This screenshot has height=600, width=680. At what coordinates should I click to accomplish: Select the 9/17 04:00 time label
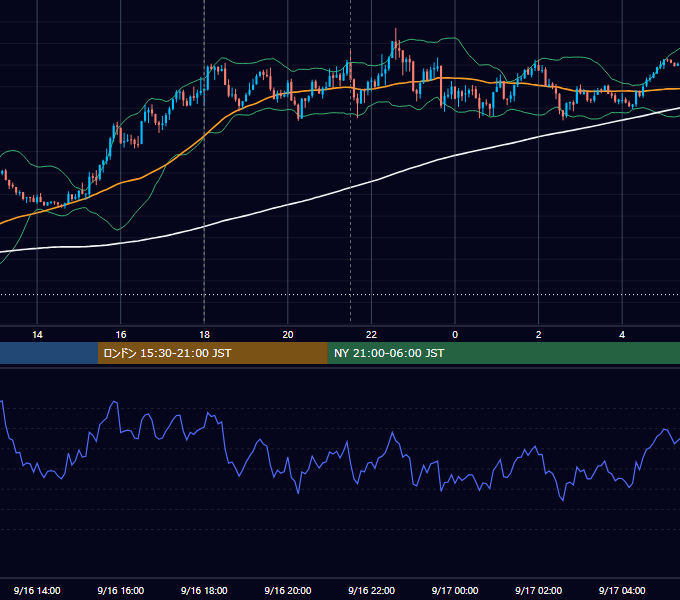pos(622,590)
